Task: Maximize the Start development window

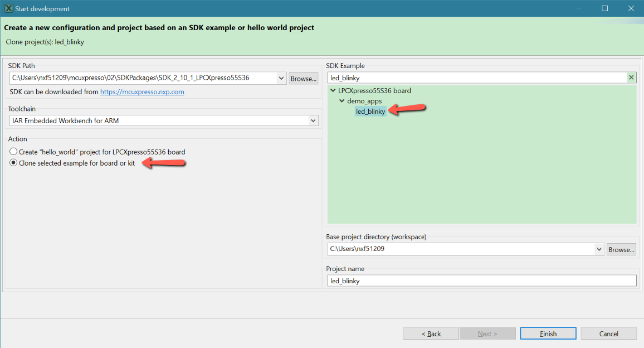Action: pos(604,8)
